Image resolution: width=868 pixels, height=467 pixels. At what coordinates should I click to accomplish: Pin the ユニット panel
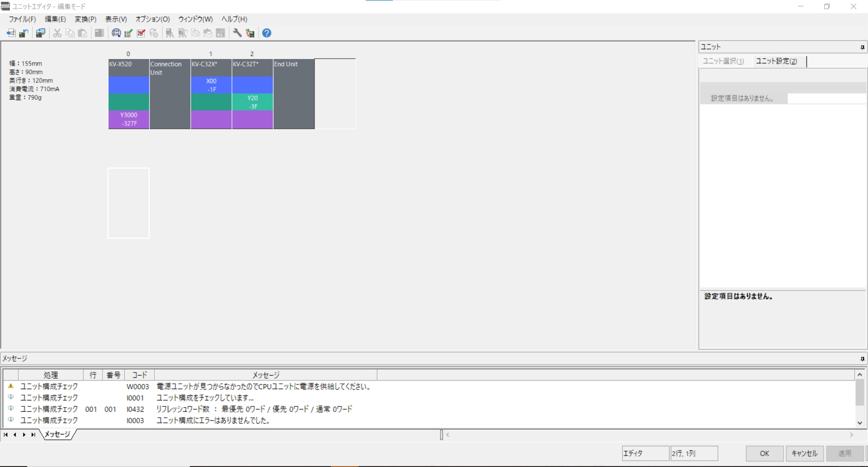coord(862,47)
